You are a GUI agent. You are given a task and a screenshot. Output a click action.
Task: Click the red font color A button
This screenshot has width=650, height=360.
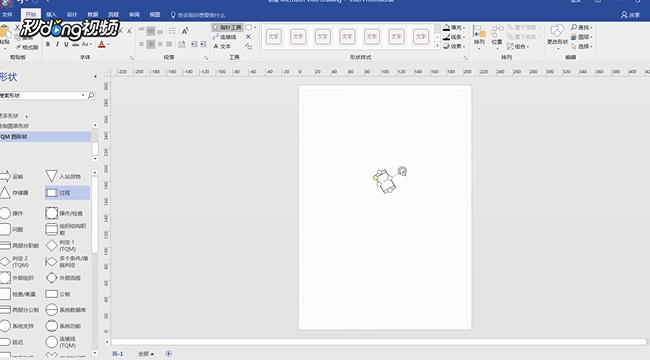click(102, 44)
